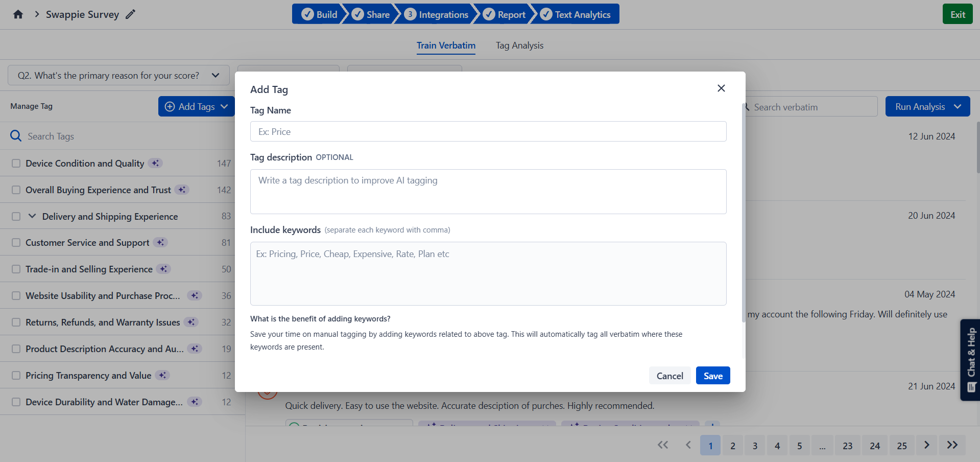This screenshot has height=462, width=980.
Task: Check the Pricing Transparency and Value tag
Action: pos(16,375)
